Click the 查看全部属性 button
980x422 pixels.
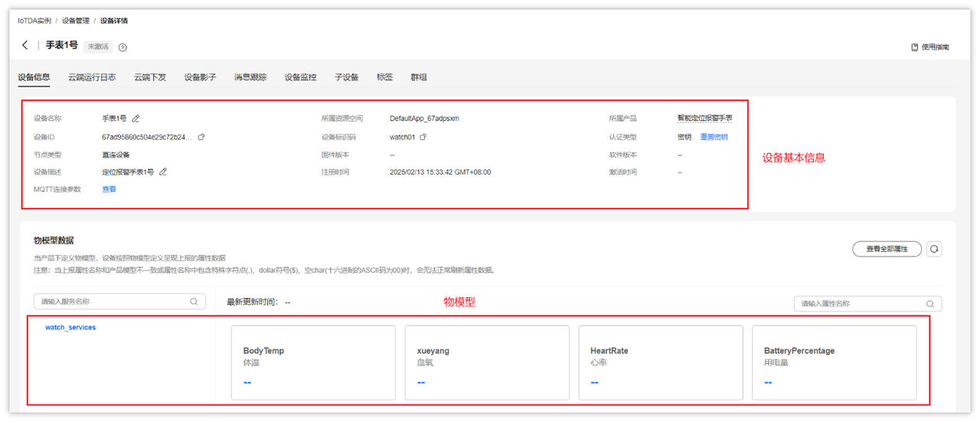(x=887, y=249)
